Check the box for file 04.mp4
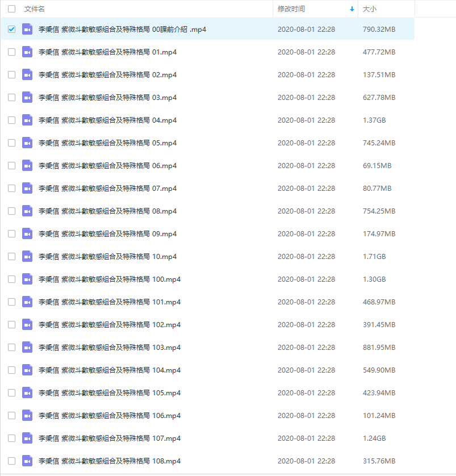The width and height of the screenshot is (456, 476). 11,120
